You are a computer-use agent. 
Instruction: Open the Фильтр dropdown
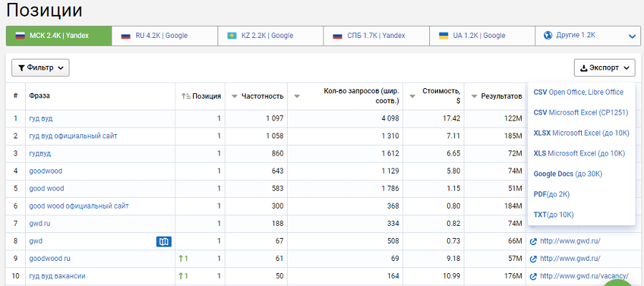coord(40,68)
